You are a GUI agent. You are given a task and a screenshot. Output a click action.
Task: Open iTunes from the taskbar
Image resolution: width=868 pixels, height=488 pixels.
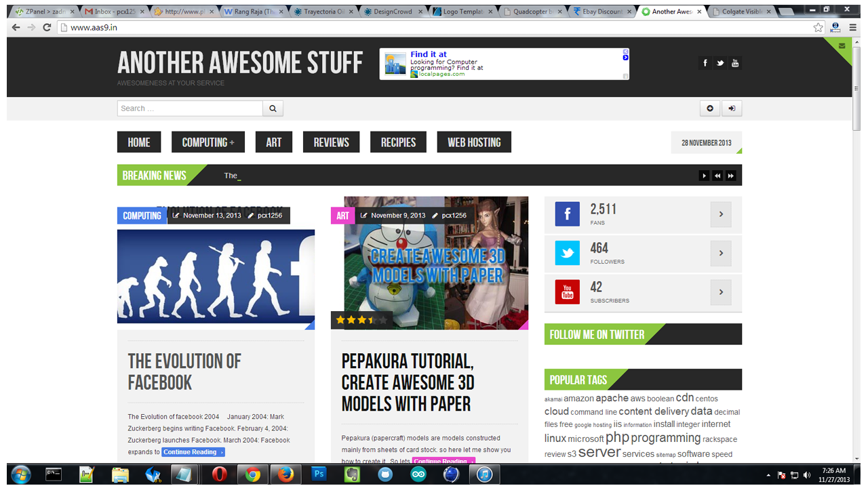click(484, 475)
